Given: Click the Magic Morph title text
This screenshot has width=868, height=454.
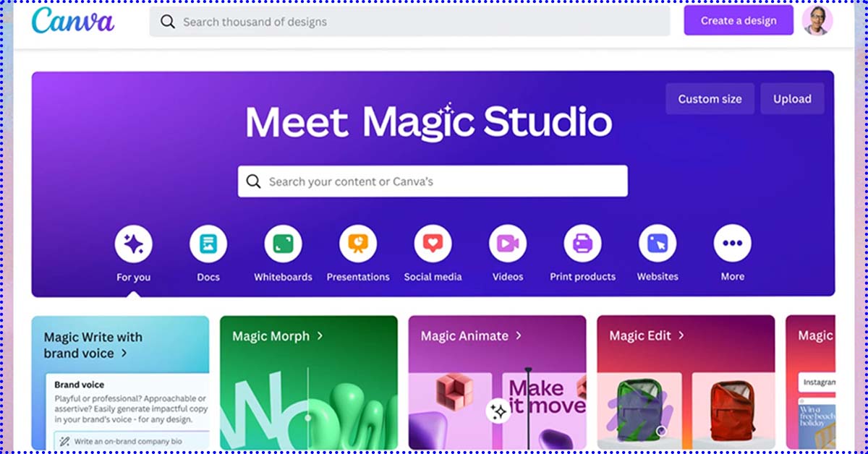Looking at the screenshot, I should click(x=271, y=336).
